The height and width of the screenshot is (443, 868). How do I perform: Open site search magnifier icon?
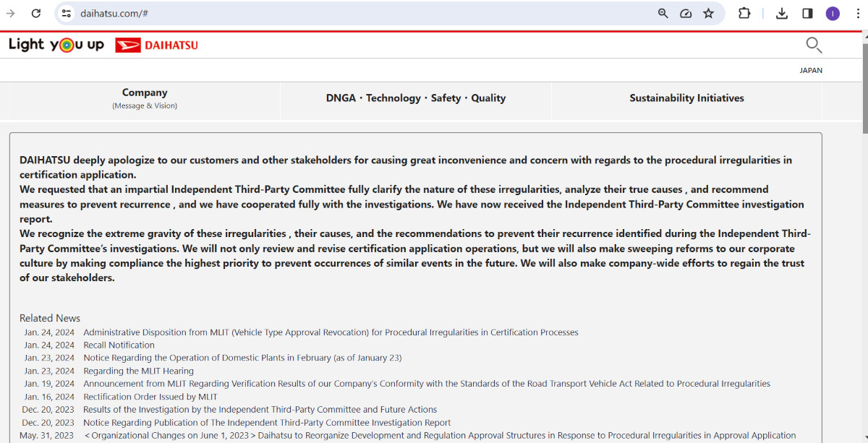click(x=814, y=46)
